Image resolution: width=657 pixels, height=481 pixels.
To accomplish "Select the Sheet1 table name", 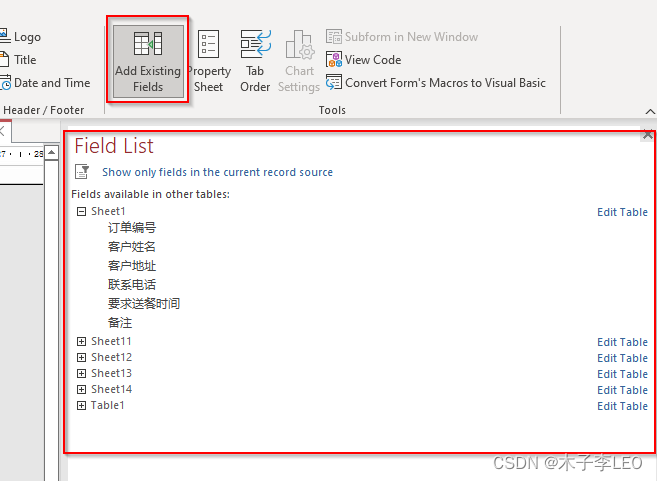I will [108, 211].
